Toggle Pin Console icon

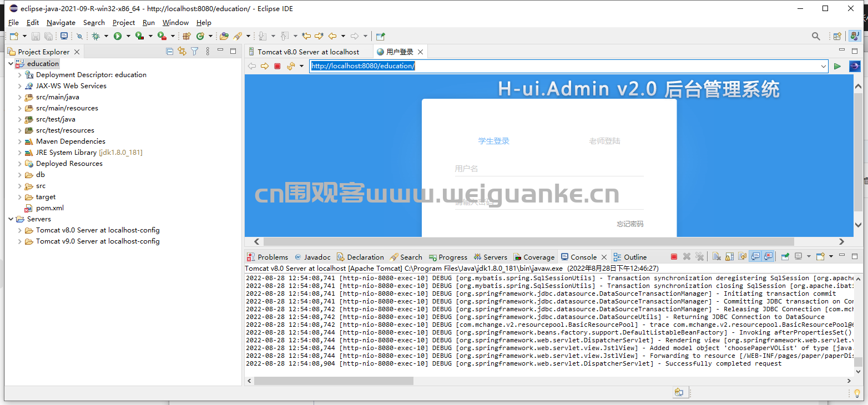coord(785,257)
